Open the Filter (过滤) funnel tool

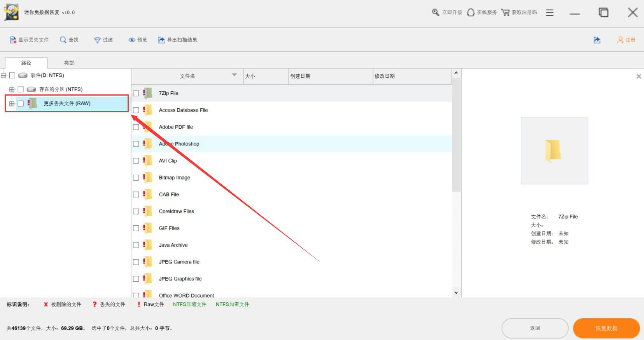pyautogui.click(x=97, y=40)
